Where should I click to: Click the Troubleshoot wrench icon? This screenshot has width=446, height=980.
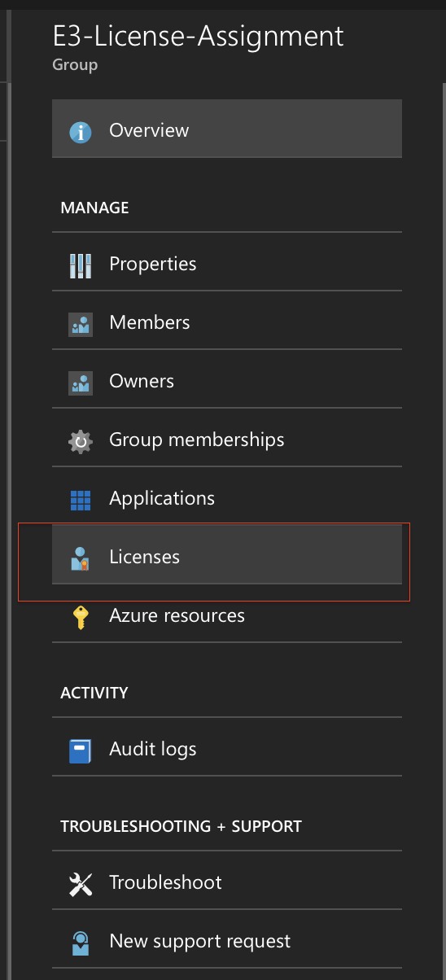[80, 884]
